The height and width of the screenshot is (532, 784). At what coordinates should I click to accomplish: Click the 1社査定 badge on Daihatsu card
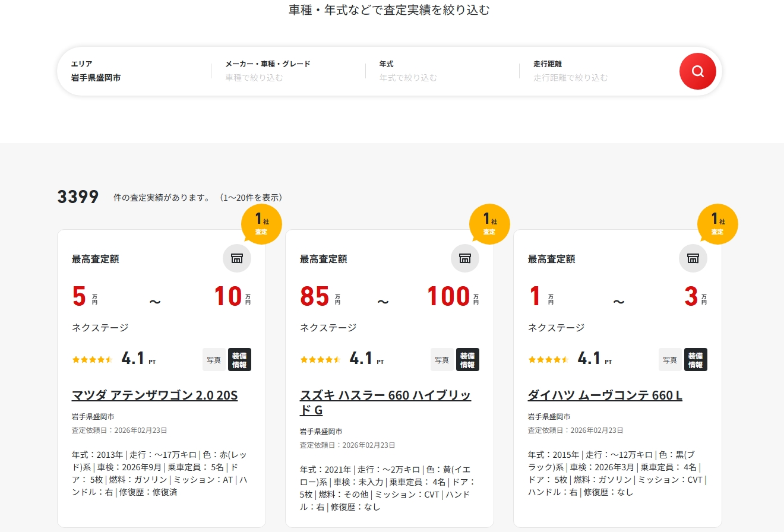tap(717, 224)
